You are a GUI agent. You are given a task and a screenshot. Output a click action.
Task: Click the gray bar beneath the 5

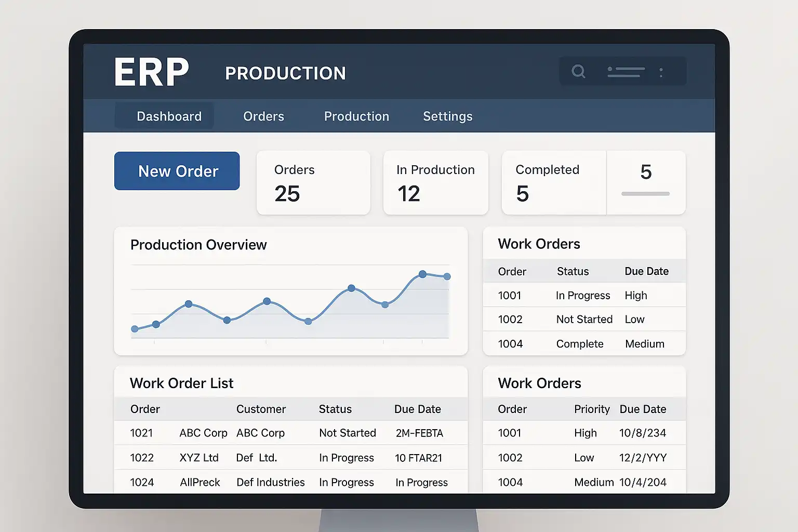[x=645, y=194]
